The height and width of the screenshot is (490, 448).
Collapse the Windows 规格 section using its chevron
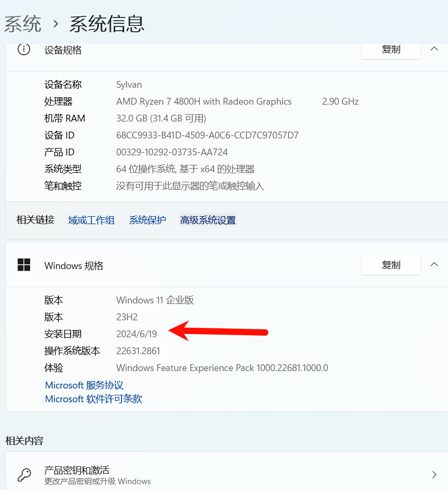[x=434, y=265]
